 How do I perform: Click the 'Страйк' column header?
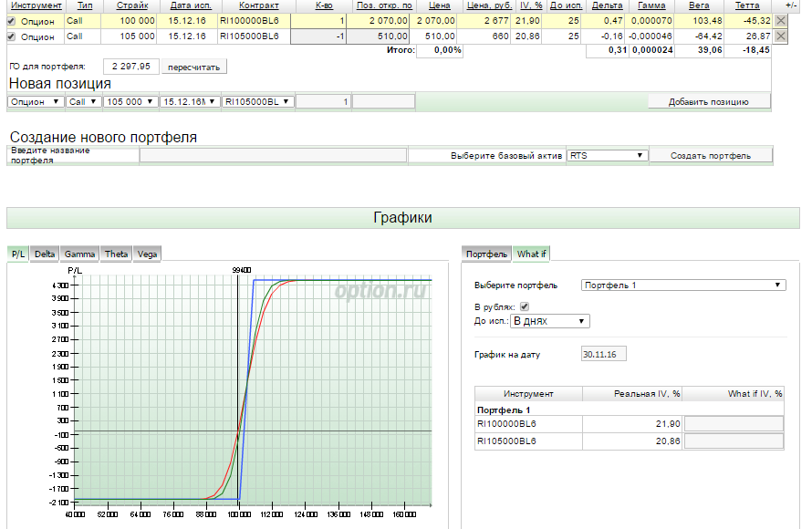tap(131, 5)
